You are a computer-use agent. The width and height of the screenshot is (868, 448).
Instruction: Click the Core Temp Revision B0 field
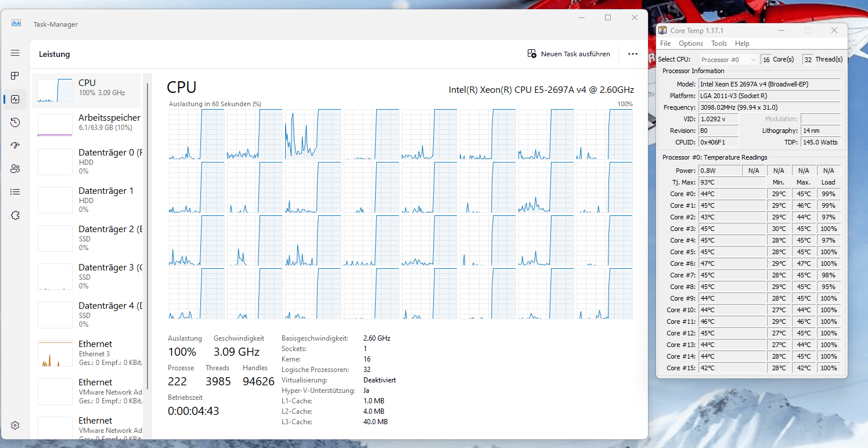click(x=719, y=131)
